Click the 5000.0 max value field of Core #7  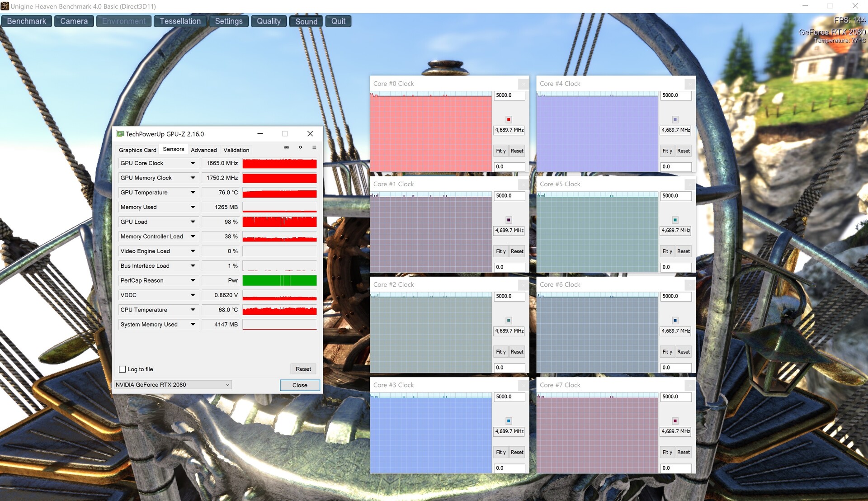tap(675, 397)
